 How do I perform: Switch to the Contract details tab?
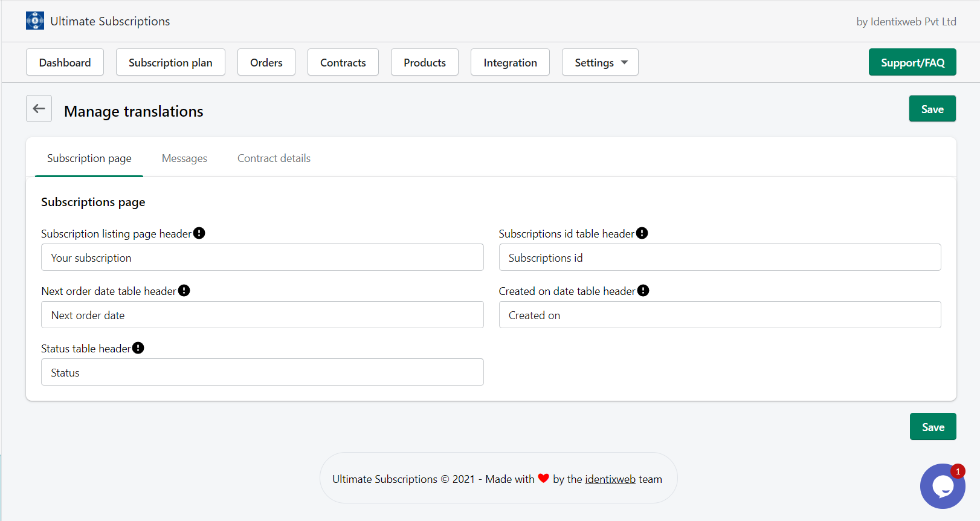click(274, 158)
